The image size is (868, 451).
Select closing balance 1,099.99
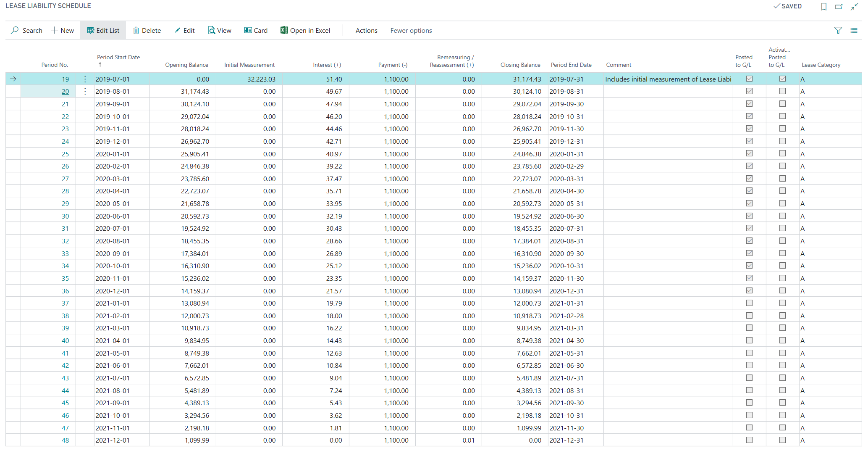[529, 428]
